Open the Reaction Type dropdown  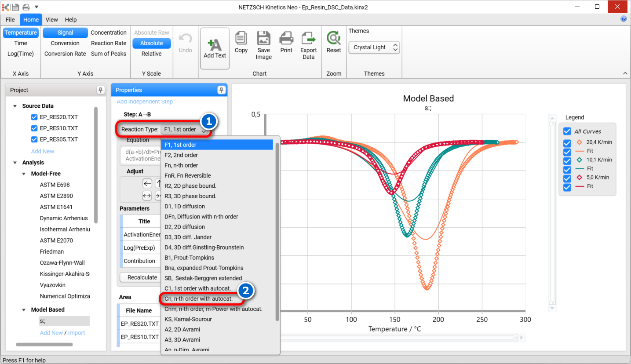[x=184, y=130]
